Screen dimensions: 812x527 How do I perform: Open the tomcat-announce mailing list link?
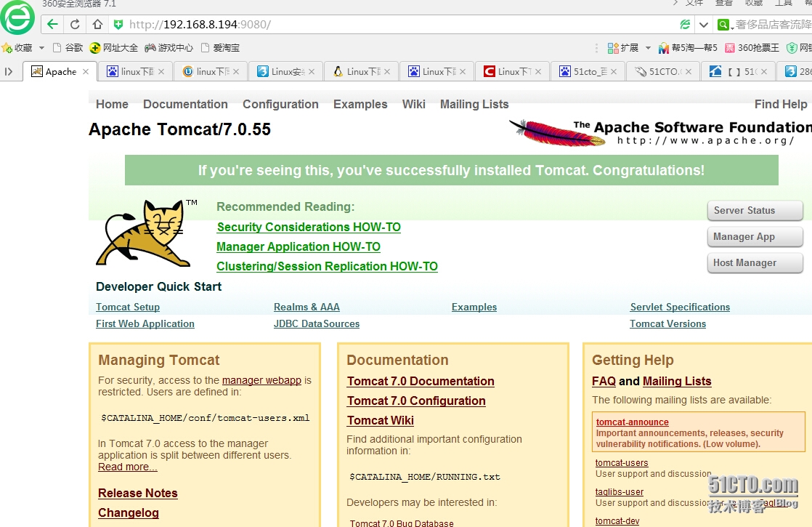633,422
